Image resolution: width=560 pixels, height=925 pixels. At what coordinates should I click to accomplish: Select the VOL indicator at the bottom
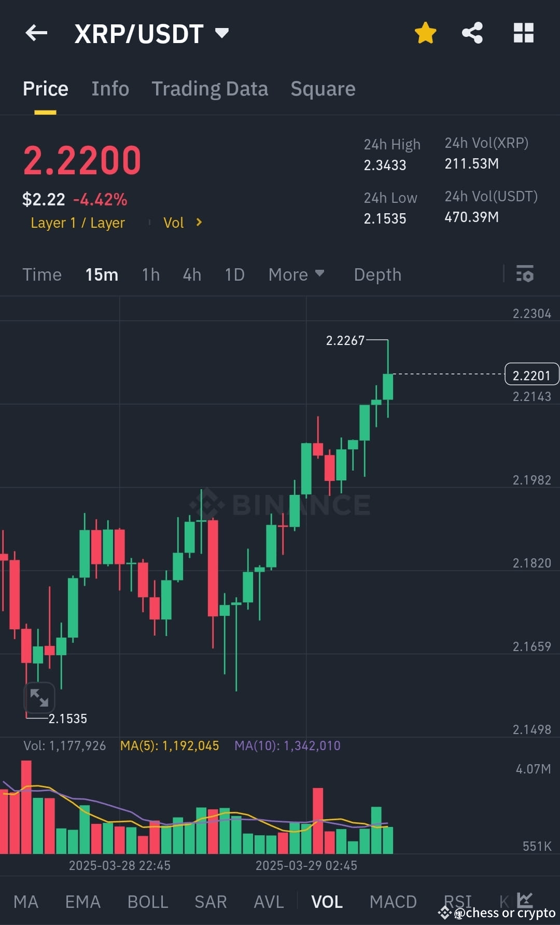[x=327, y=902]
